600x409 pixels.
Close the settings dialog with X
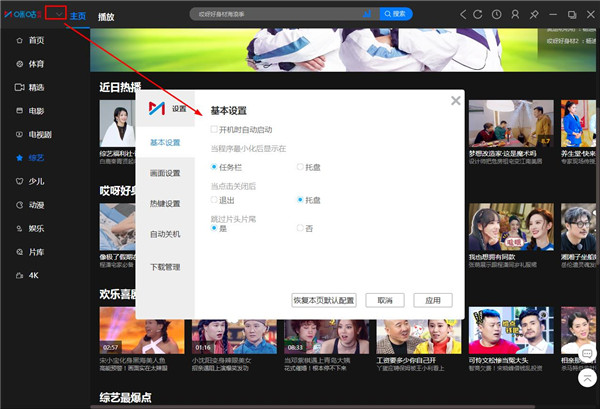[x=455, y=101]
